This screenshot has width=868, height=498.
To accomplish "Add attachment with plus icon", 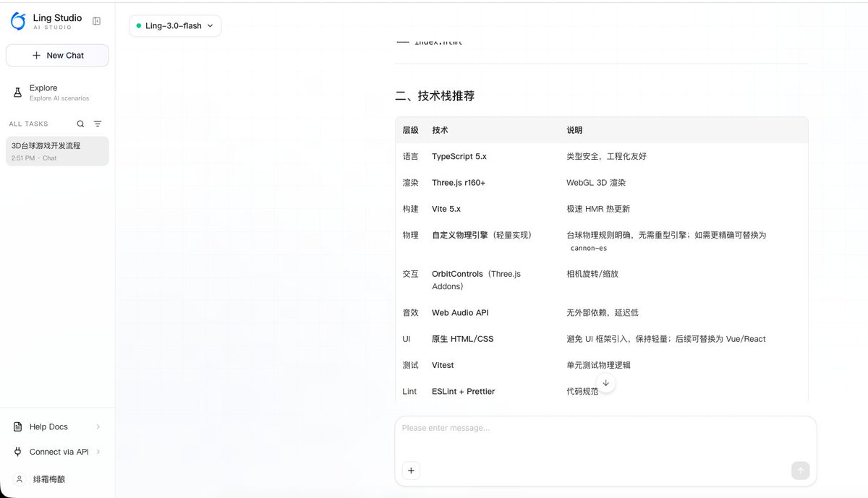I will pos(411,471).
